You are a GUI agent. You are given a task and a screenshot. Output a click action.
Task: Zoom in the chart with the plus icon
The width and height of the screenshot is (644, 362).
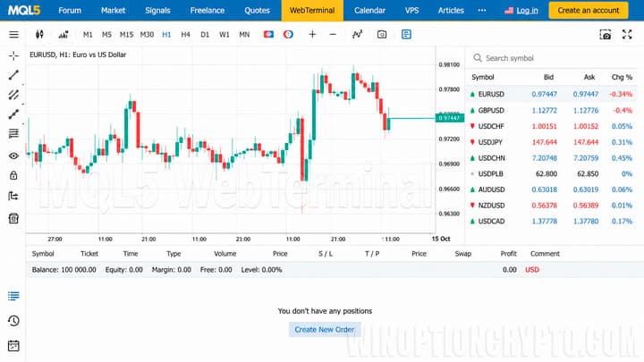[312, 35]
